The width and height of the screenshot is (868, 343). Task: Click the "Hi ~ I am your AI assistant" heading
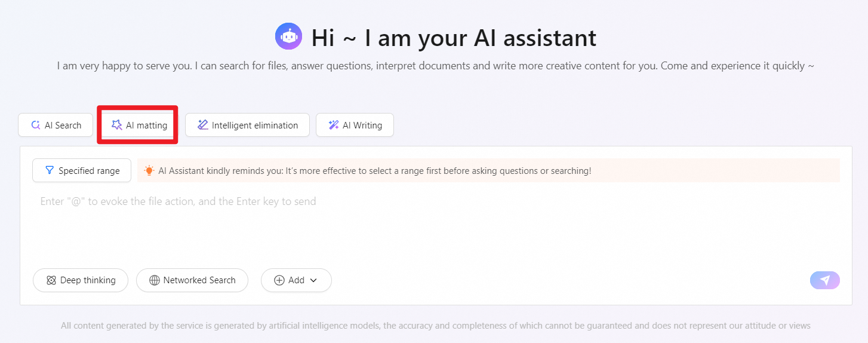pos(454,38)
